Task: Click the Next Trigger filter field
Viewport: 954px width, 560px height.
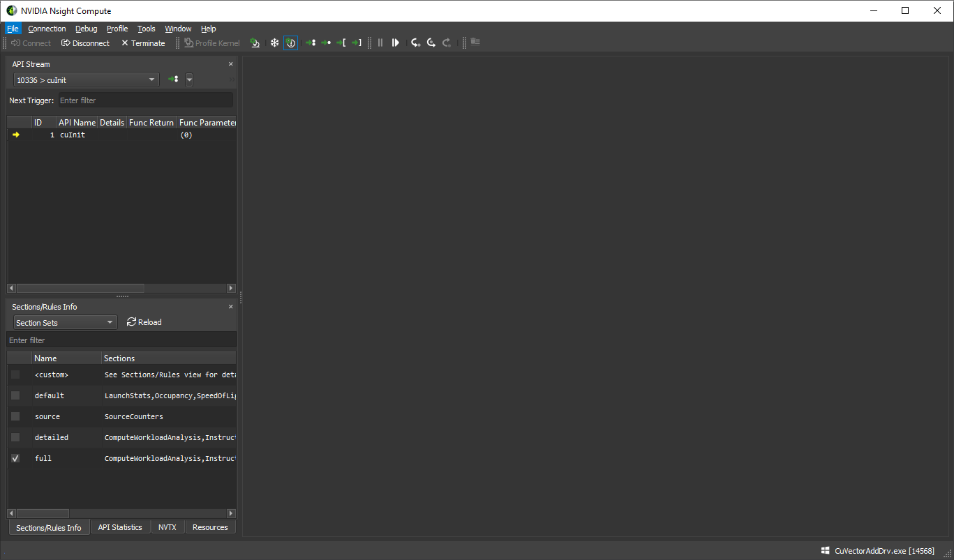Action: point(145,100)
